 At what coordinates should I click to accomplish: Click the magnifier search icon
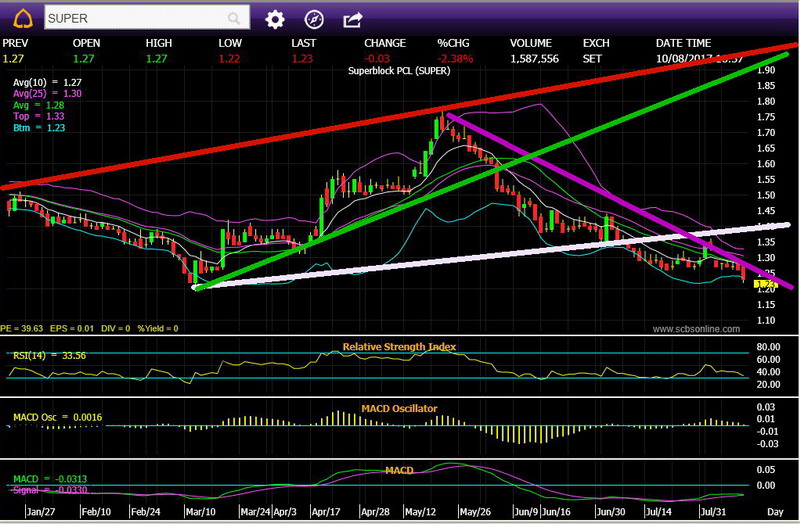234,19
